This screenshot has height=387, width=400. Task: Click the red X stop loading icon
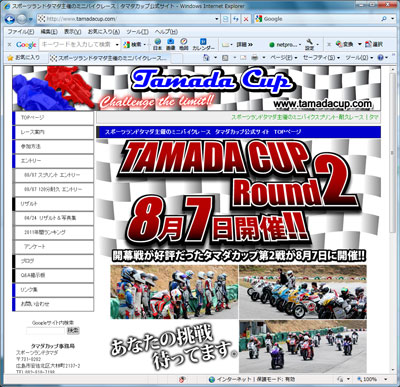pyautogui.click(x=246, y=19)
